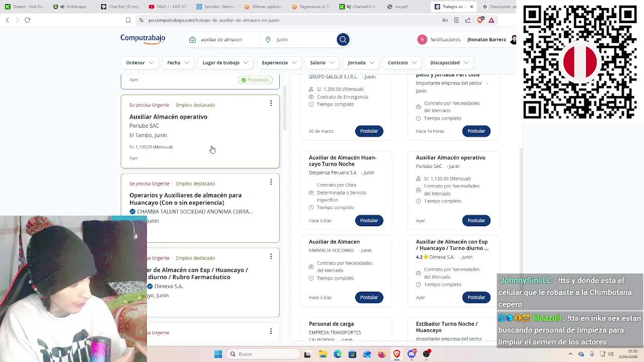
Task: Expand the Ordenar filter dropdown
Action: (140, 62)
